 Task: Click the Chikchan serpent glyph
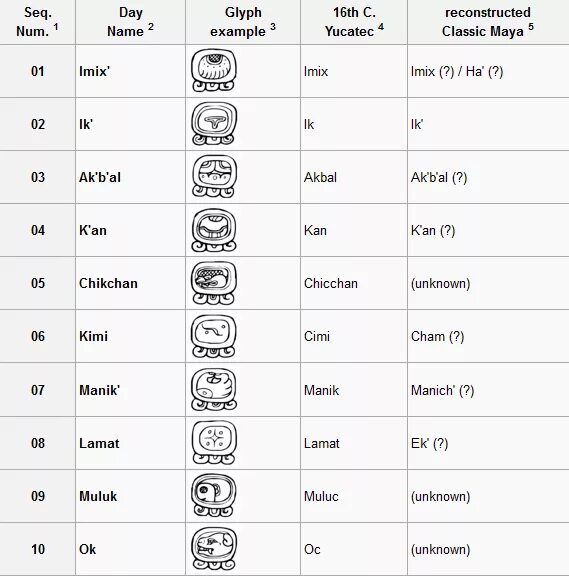click(214, 283)
